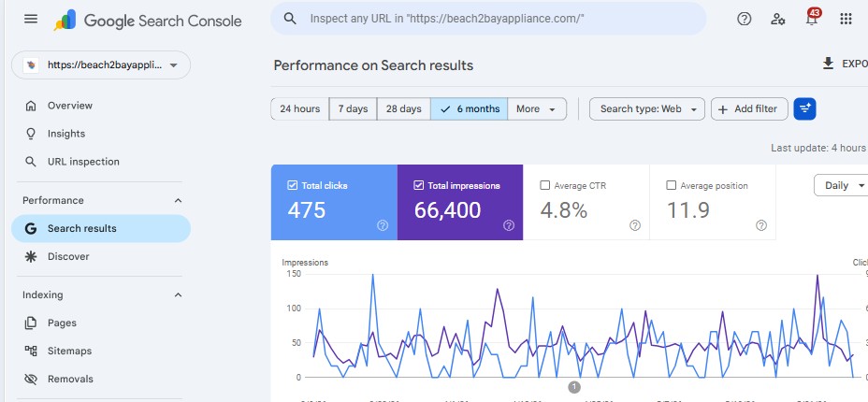Open the Help question mark icon
868x402 pixels.
[x=744, y=19]
